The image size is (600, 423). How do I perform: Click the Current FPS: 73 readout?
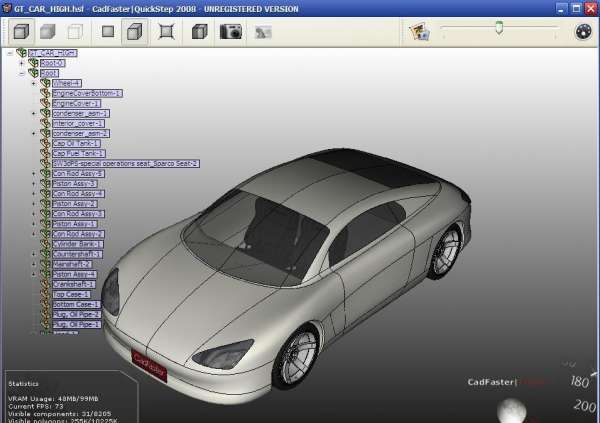pos(36,406)
